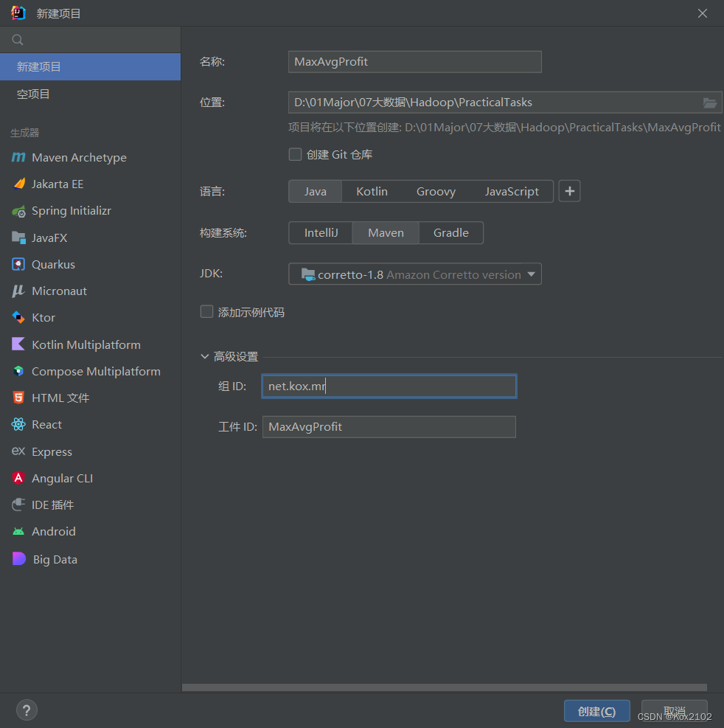The image size is (724, 728).
Task: Click the Jakarta EE icon
Action: tap(18, 184)
